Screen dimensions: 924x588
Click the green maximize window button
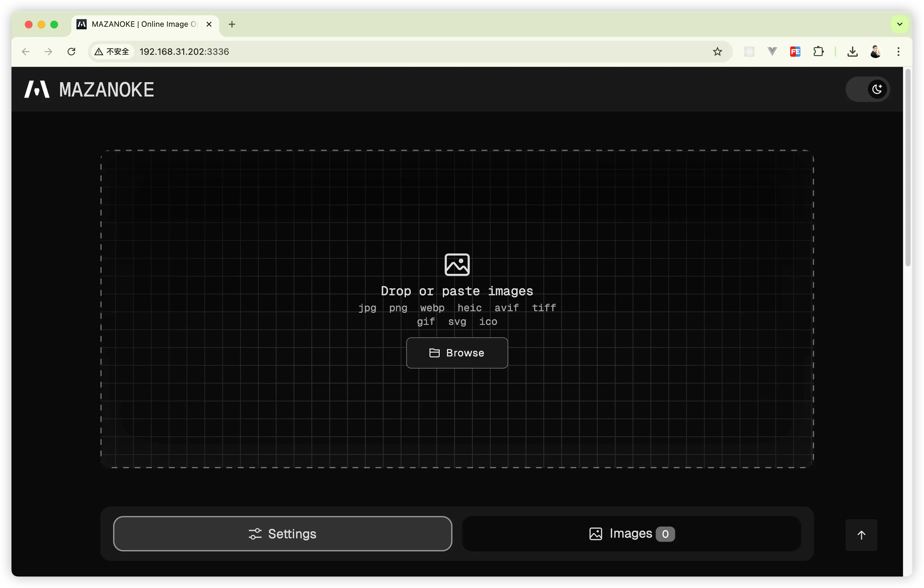pos(54,25)
